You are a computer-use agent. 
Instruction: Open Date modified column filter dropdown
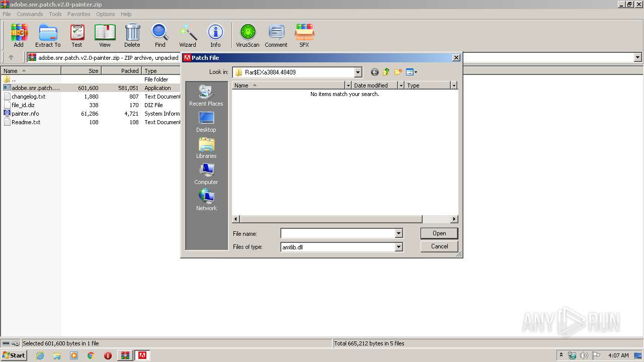coord(401,85)
